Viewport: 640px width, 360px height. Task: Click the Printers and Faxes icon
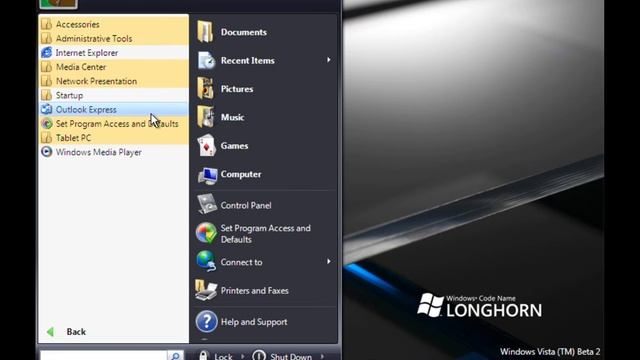pyautogui.click(x=206, y=290)
